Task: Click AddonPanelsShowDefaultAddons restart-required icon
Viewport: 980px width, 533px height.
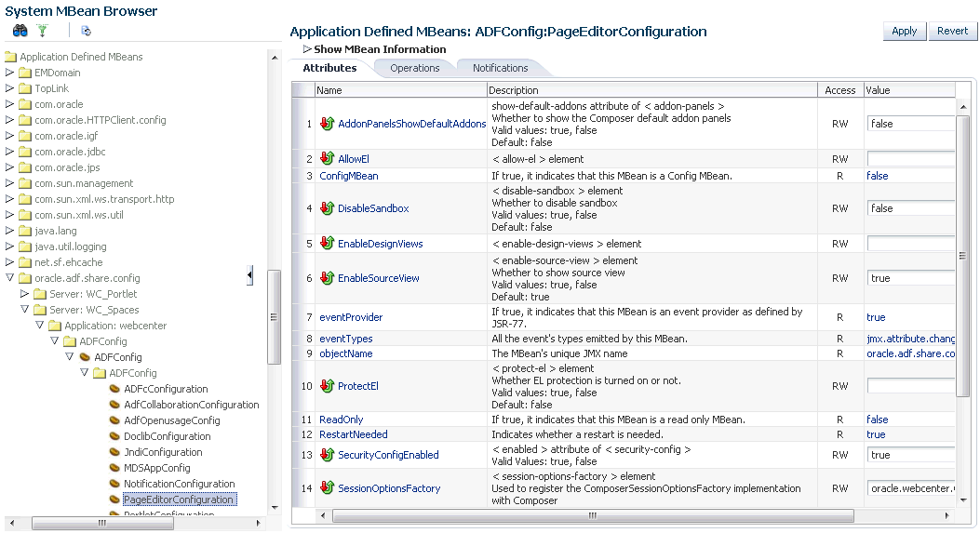Action: (x=327, y=123)
